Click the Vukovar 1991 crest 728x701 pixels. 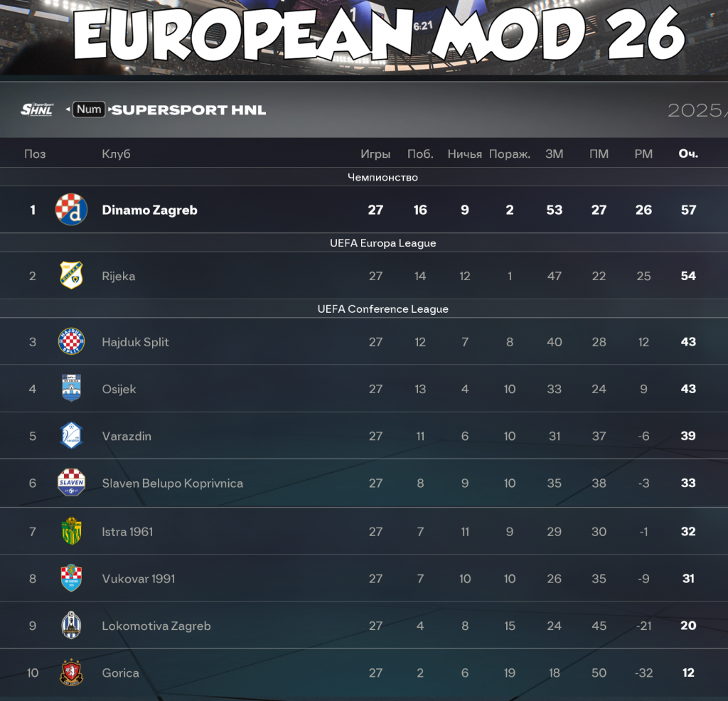coord(71,579)
